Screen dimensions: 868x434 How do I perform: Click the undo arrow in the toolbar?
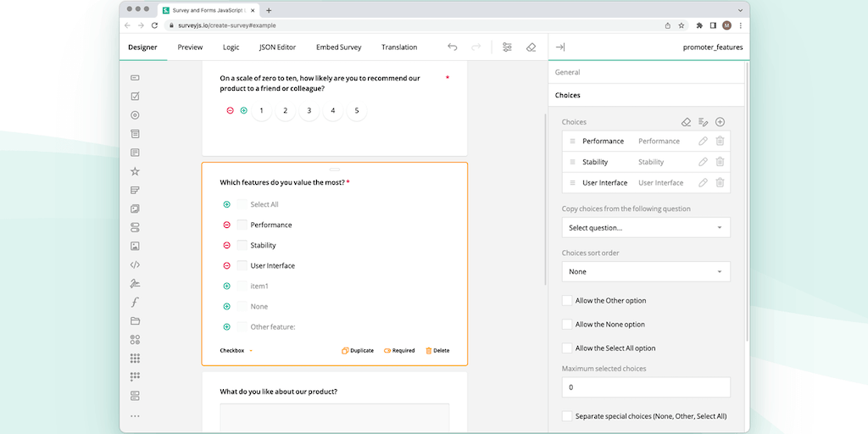(453, 47)
